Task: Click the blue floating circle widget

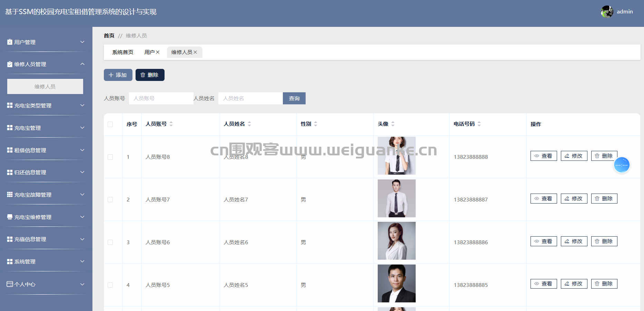Action: point(622,165)
